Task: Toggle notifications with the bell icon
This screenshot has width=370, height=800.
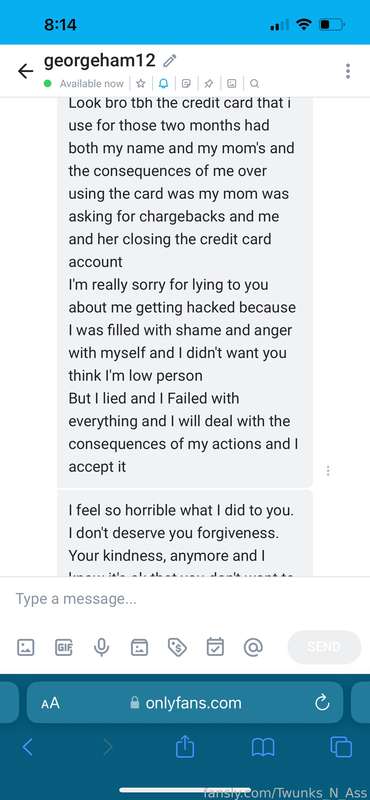Action: point(164,83)
